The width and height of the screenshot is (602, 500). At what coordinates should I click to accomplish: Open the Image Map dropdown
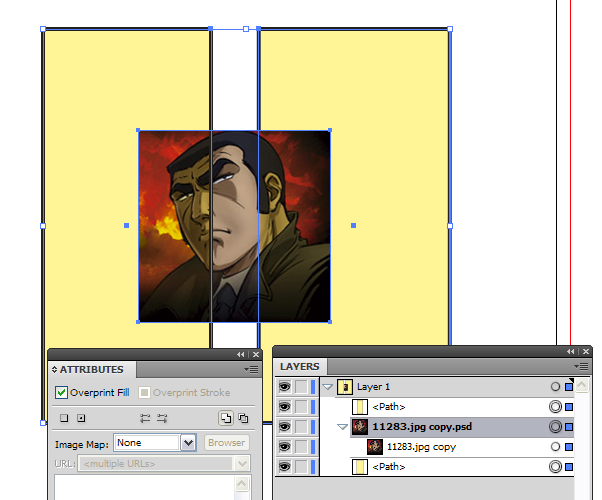point(188,443)
